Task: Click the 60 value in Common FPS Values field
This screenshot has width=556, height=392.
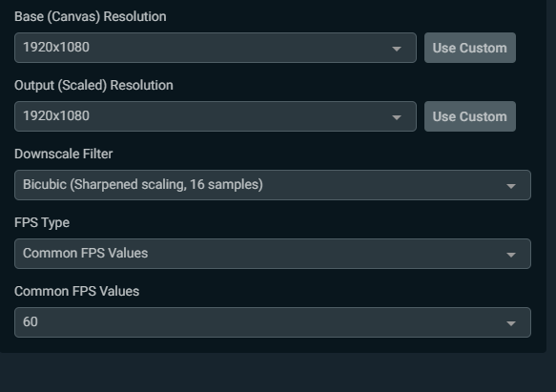Action: [31, 321]
